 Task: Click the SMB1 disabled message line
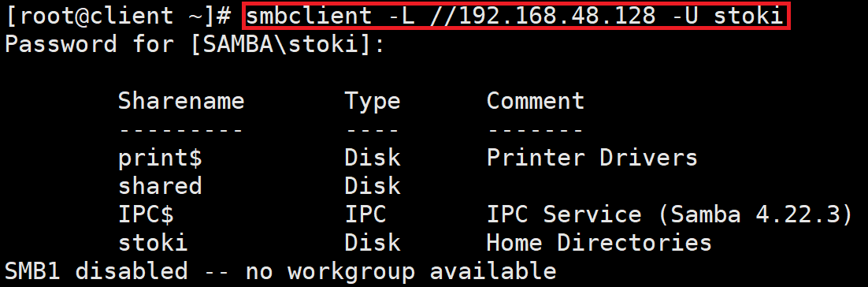(x=280, y=271)
